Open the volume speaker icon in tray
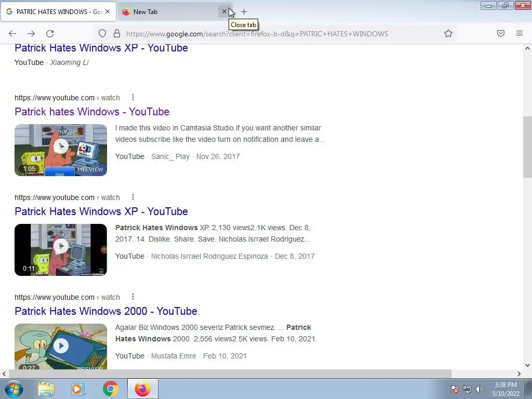532x399 pixels. [x=479, y=389]
